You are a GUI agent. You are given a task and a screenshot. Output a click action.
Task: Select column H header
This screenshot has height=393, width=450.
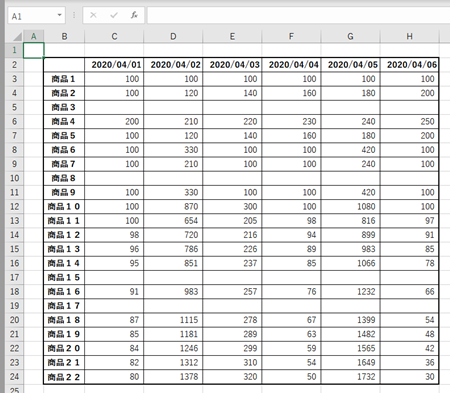409,36
